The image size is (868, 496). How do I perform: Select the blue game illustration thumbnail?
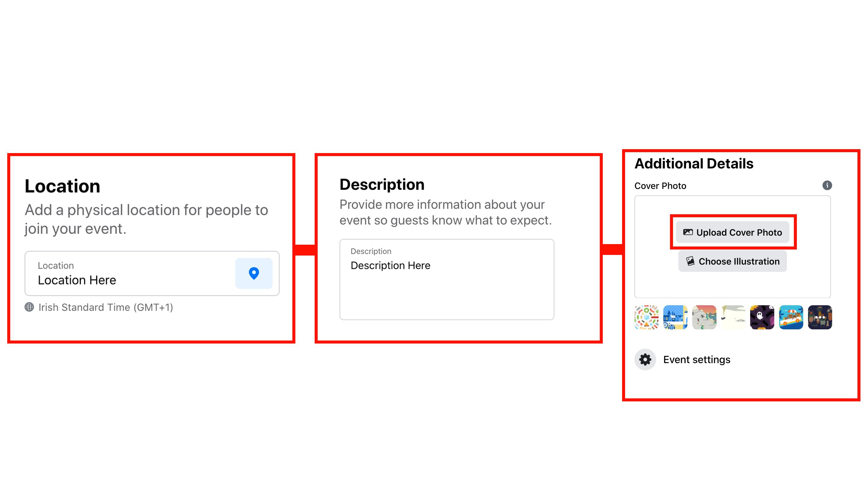coord(675,317)
